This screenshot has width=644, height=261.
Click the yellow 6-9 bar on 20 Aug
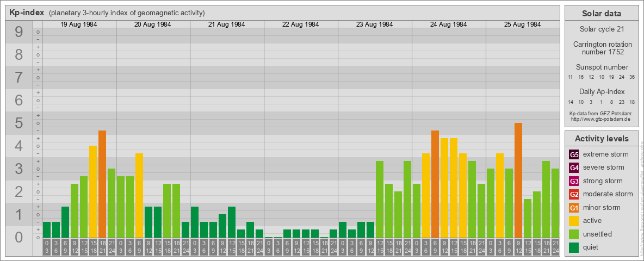139,195
